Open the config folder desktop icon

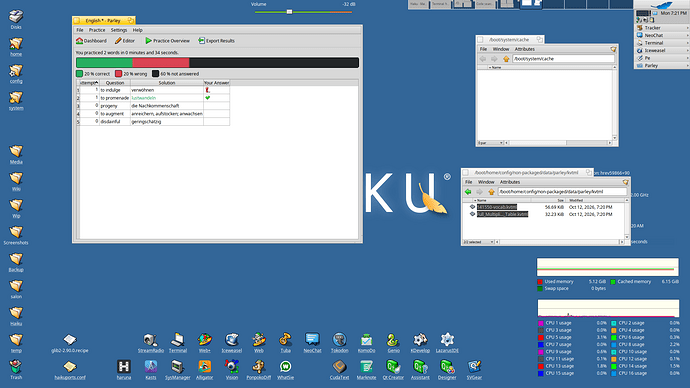pos(16,73)
